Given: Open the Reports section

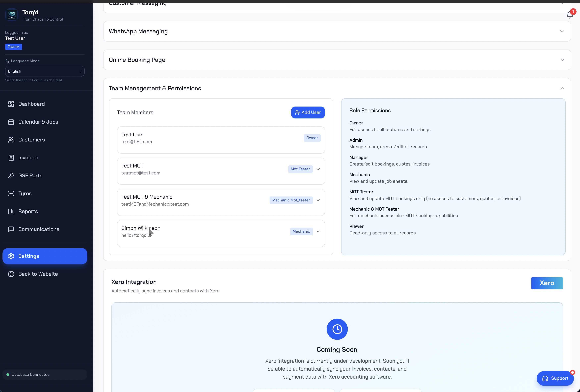Looking at the screenshot, I should pos(45,211).
